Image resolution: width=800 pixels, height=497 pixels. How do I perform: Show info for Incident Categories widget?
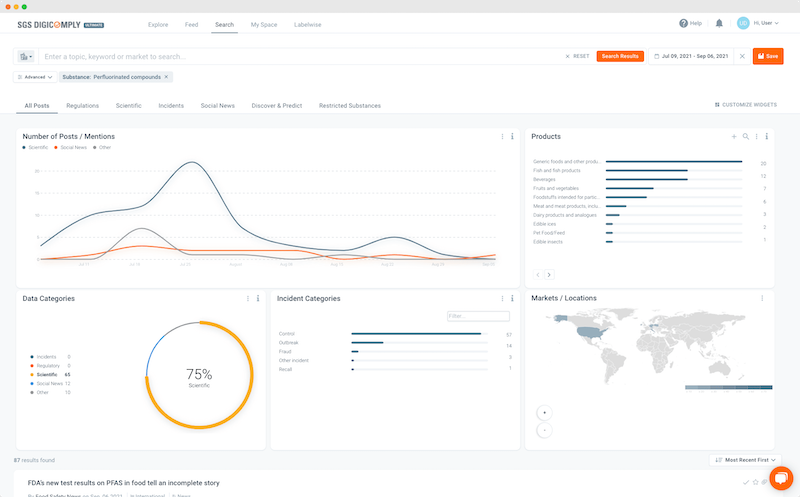pos(512,299)
